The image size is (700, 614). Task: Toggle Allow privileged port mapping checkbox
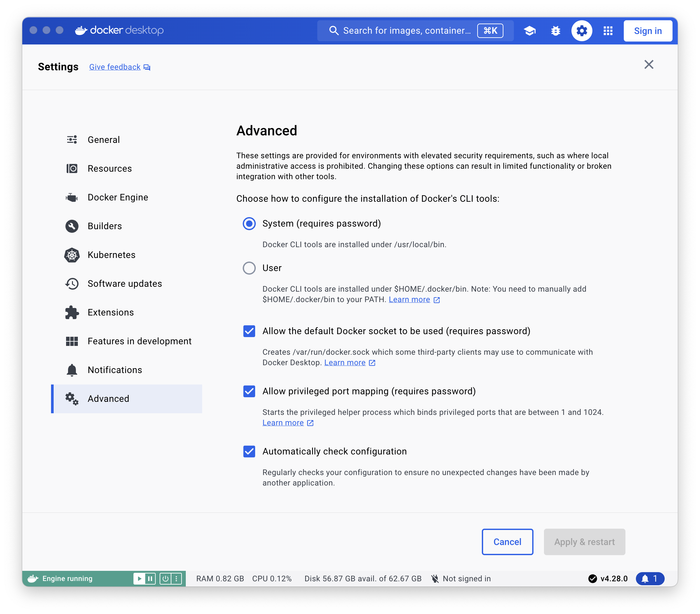click(249, 391)
